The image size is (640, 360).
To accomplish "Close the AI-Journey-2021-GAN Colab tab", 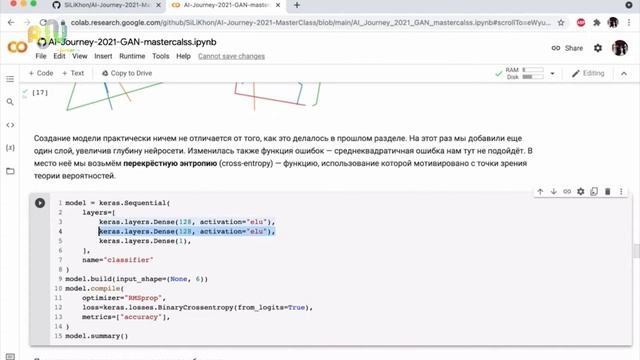I will tap(278, 5).
